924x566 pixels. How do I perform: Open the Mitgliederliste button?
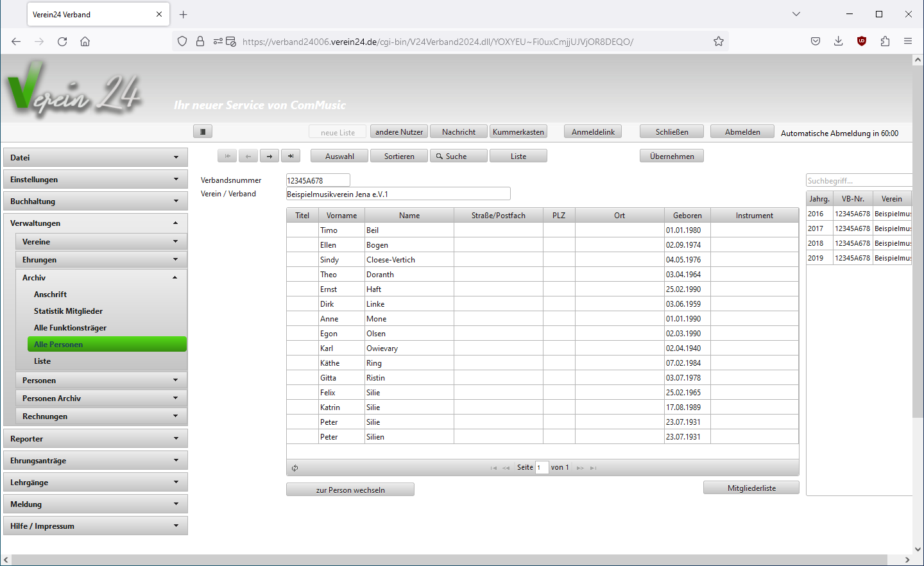click(x=751, y=488)
